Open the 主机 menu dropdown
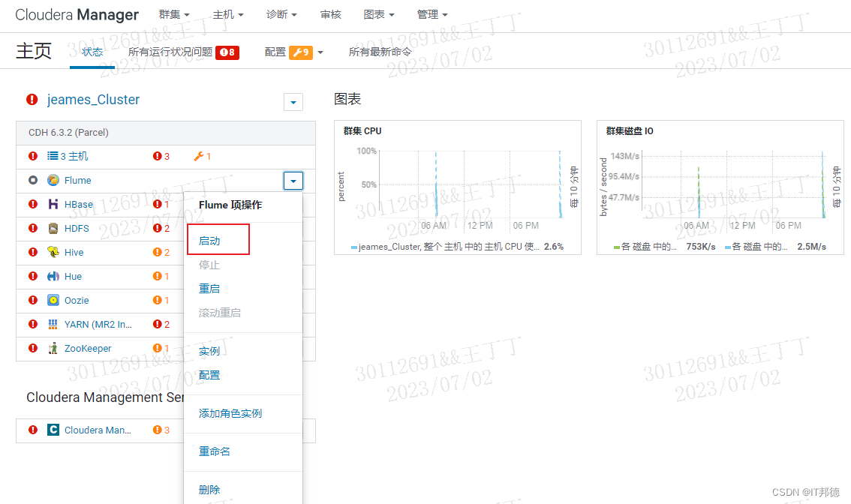This screenshot has width=851, height=504. click(x=228, y=15)
